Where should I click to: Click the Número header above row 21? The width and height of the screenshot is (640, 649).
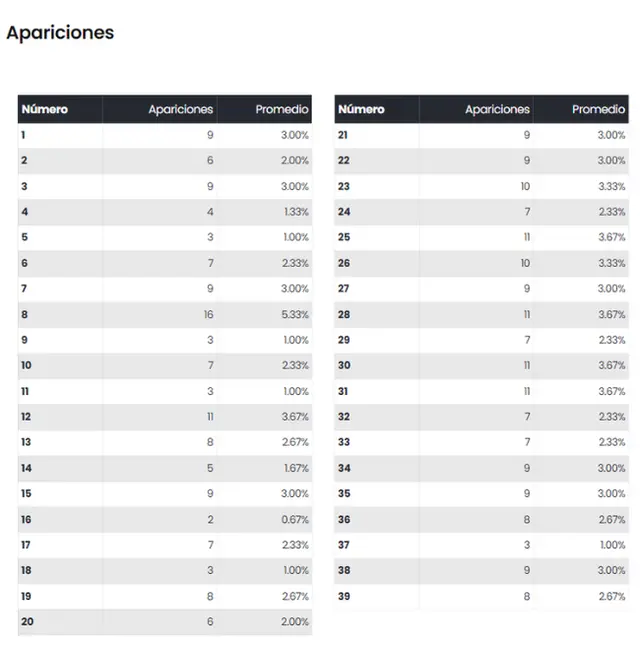(x=361, y=109)
